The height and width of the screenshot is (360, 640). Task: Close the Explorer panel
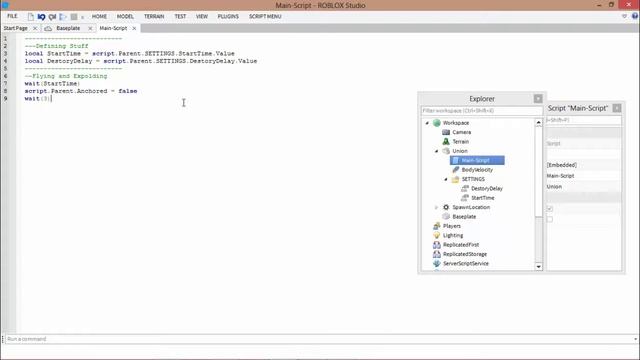(x=538, y=99)
